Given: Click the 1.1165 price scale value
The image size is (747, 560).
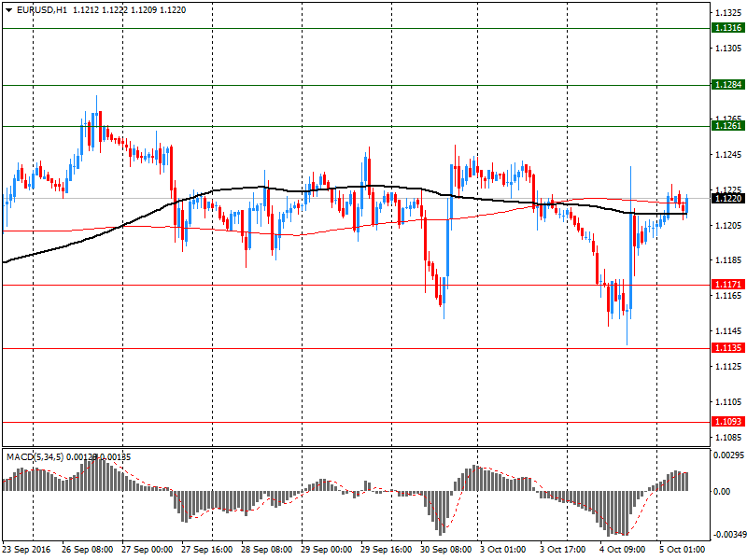Looking at the screenshot, I should (x=728, y=296).
